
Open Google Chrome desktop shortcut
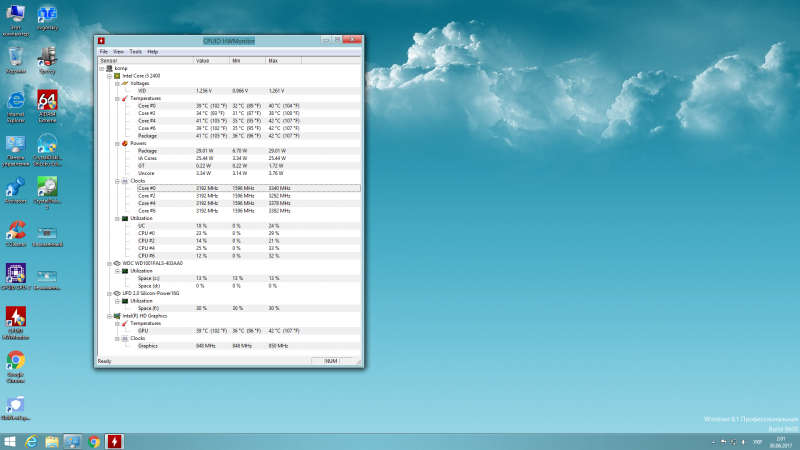pyautogui.click(x=15, y=361)
